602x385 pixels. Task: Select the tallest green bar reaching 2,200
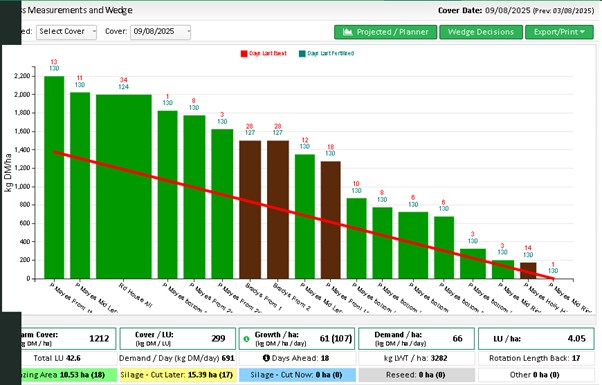(54, 177)
